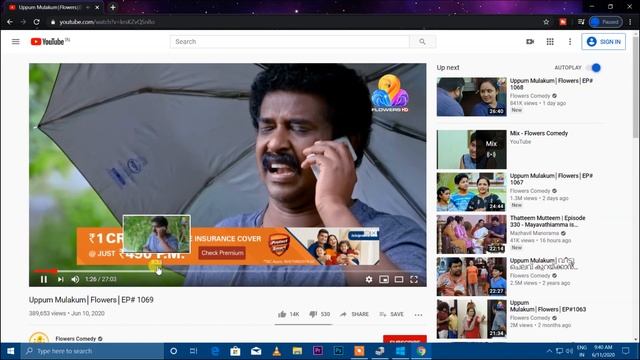Screen dimensions: 640x360
Task: Select the Uppum Mulakum browser tab
Action: [x=53, y=7]
